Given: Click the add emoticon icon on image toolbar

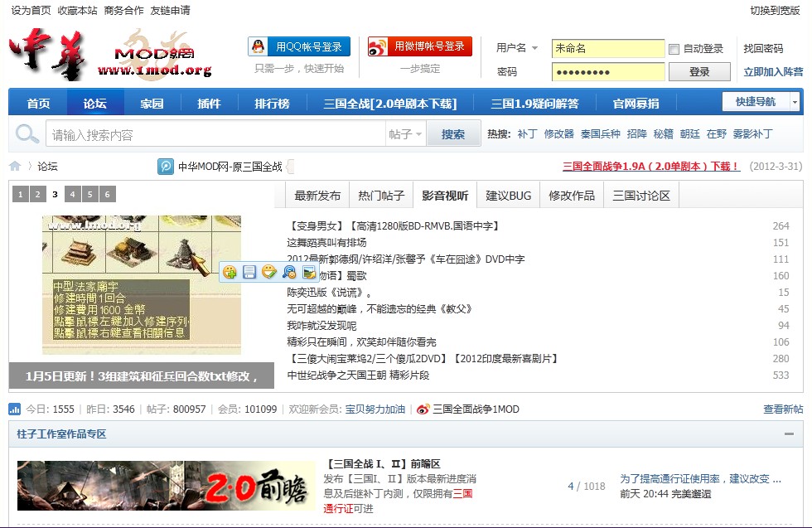Looking at the screenshot, I should coord(230,272).
